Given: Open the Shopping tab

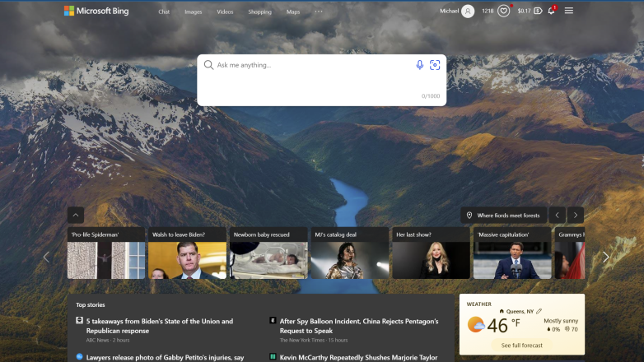Looking at the screenshot, I should [259, 12].
